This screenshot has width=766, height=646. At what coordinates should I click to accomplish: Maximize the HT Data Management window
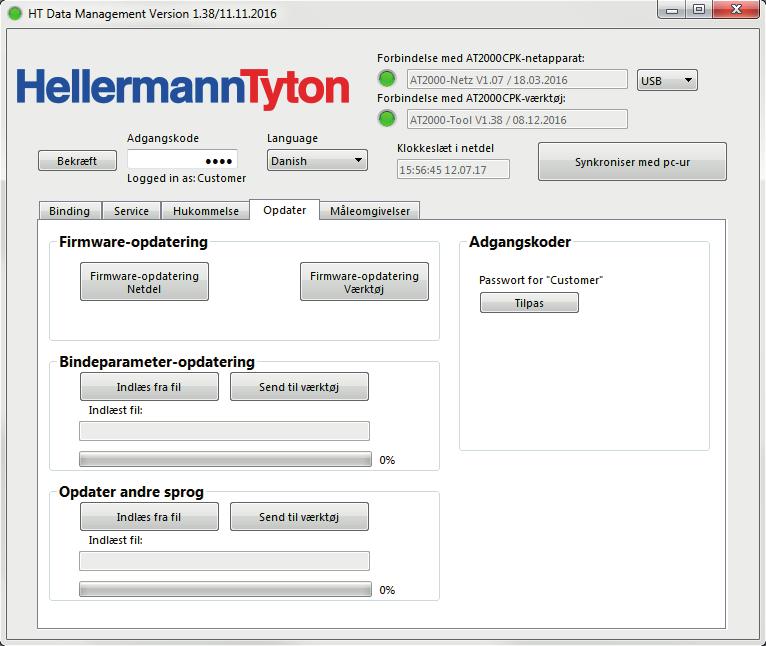699,9
